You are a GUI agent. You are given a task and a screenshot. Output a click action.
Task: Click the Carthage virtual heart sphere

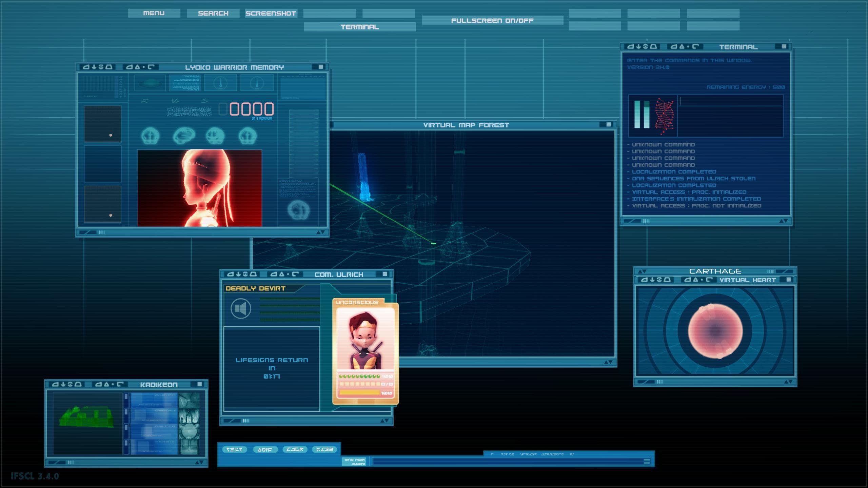(715, 331)
